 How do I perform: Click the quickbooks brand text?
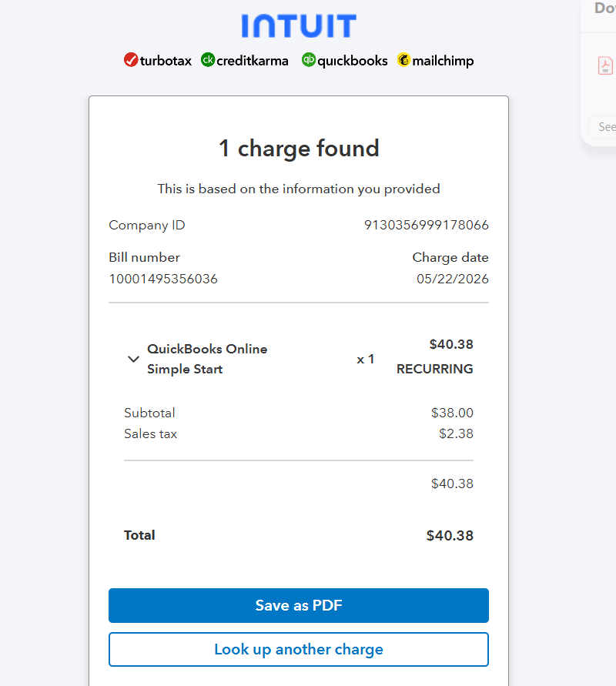tap(352, 61)
